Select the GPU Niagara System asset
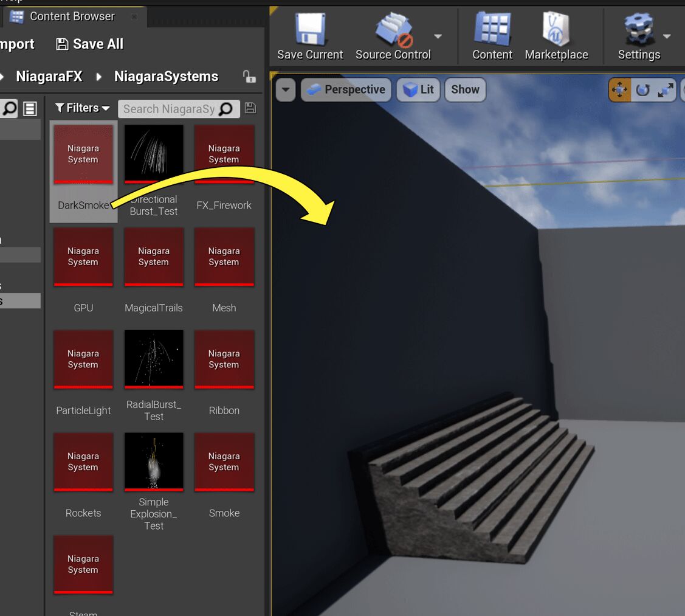The width and height of the screenshot is (685, 616). (x=83, y=257)
